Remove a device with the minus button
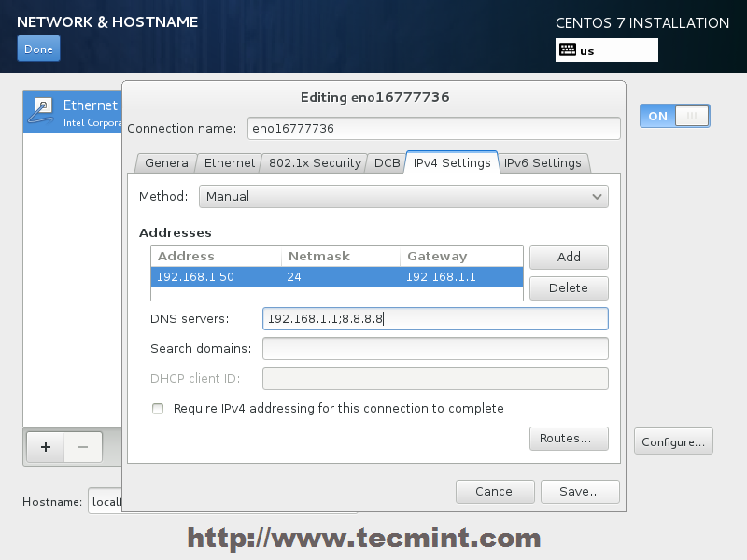The image size is (747, 560). click(83, 447)
